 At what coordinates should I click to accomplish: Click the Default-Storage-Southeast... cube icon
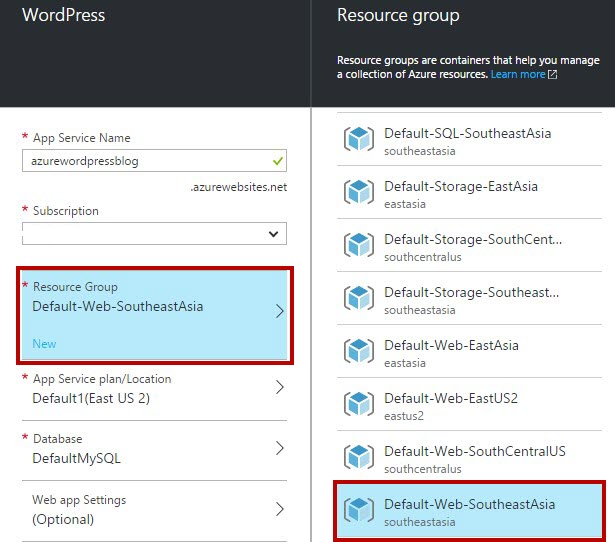tap(359, 298)
